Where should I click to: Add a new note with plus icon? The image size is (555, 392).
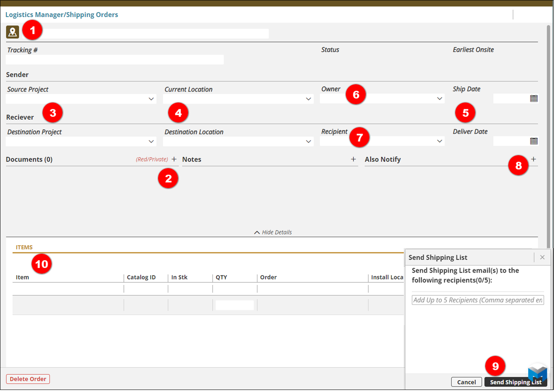point(353,159)
